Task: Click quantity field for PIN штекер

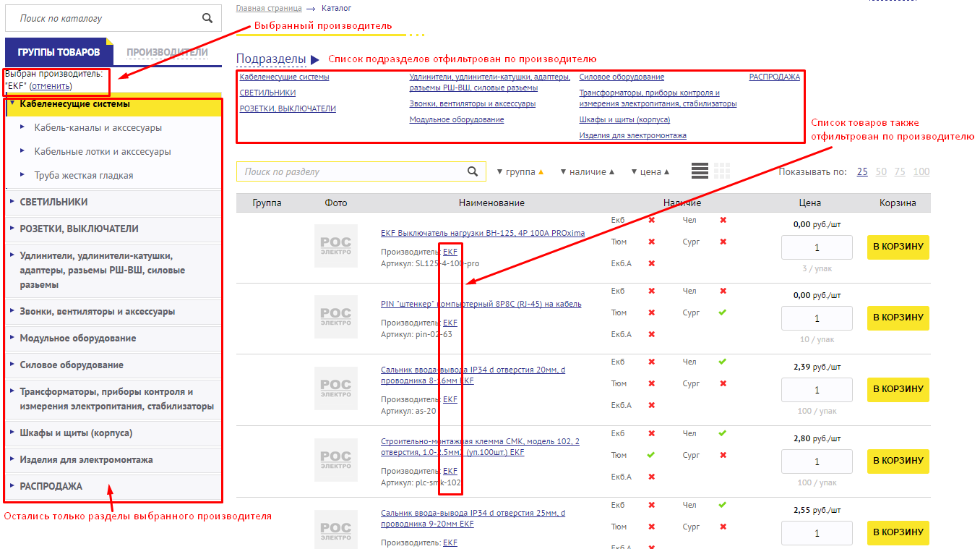Action: click(x=817, y=318)
